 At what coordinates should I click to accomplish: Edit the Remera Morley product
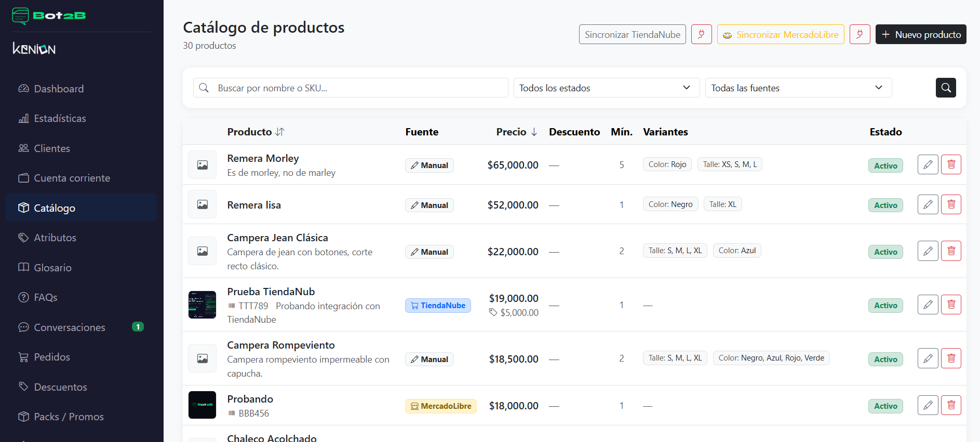[x=928, y=164]
